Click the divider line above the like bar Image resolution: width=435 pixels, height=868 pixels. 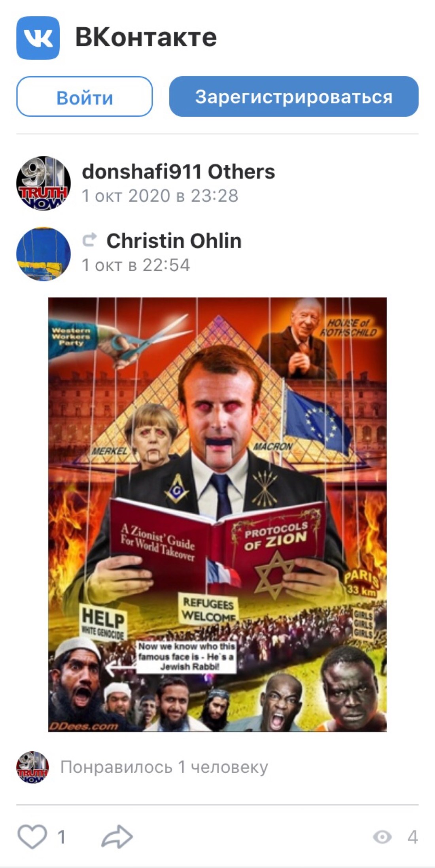pyautogui.click(x=217, y=804)
